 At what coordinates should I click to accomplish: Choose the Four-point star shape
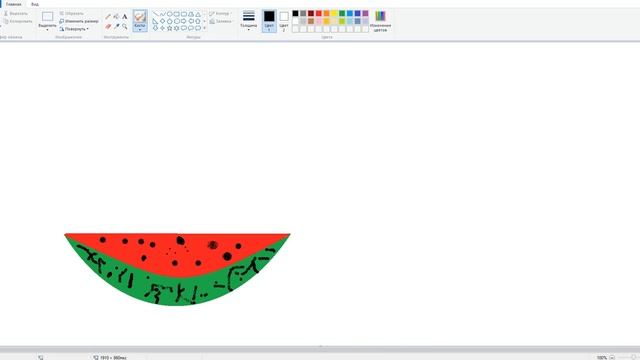(x=162, y=28)
